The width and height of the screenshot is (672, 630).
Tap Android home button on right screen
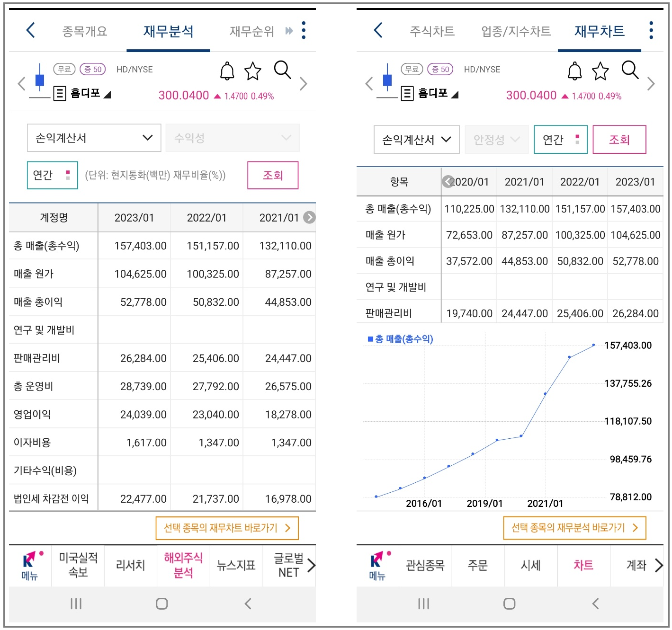coord(509,603)
